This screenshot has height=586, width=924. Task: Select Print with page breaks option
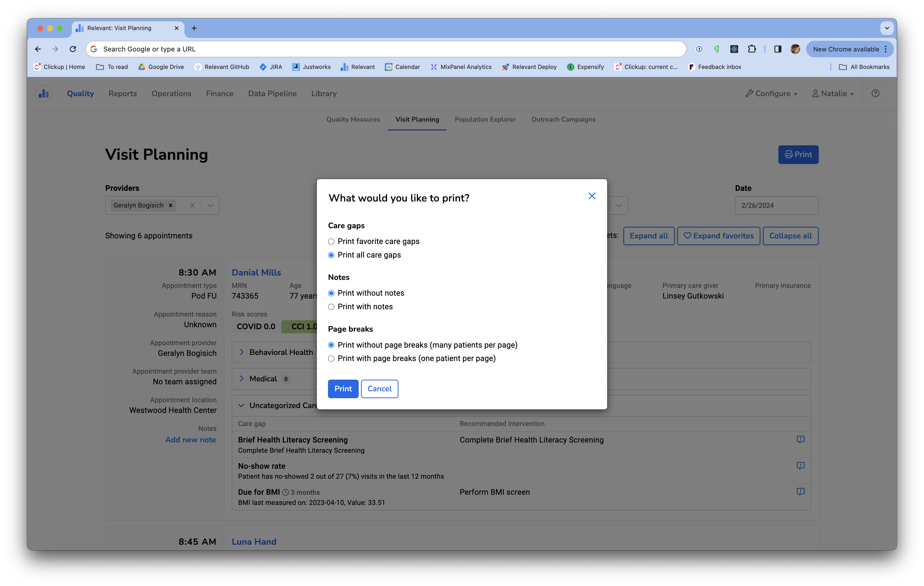(x=331, y=359)
